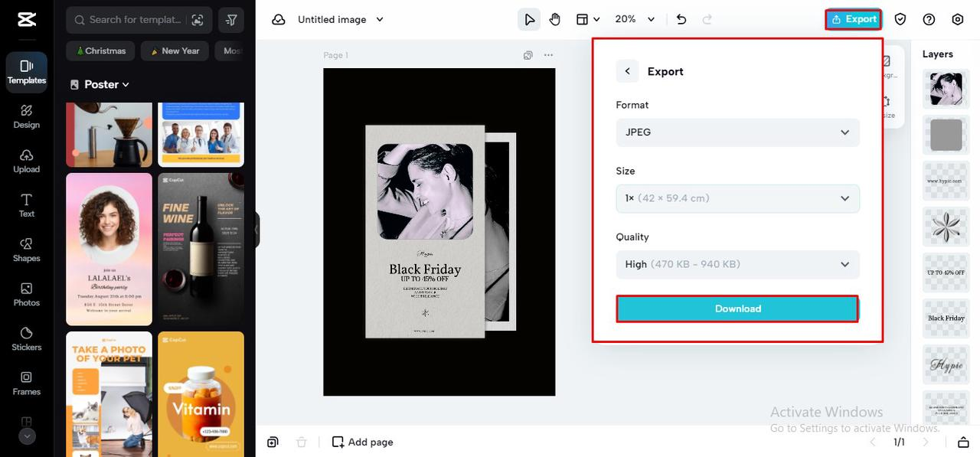
Task: Open the Stickers sidebar panel
Action: (x=27, y=338)
